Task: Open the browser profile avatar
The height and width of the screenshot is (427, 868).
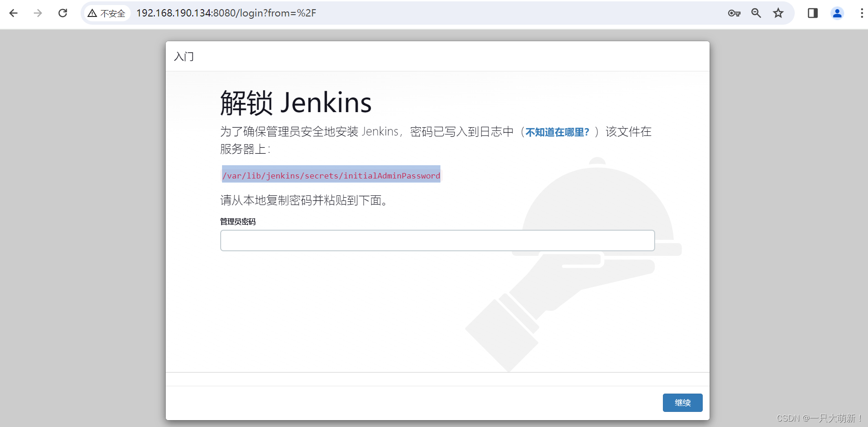Action: coord(837,13)
